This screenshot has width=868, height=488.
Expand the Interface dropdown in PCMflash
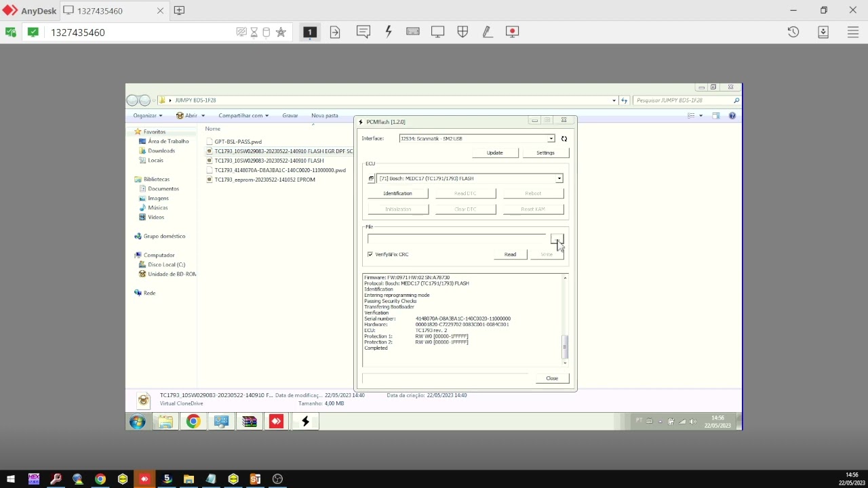pyautogui.click(x=551, y=139)
